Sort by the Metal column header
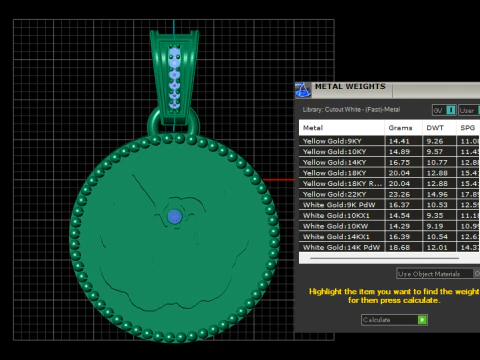 coord(342,128)
